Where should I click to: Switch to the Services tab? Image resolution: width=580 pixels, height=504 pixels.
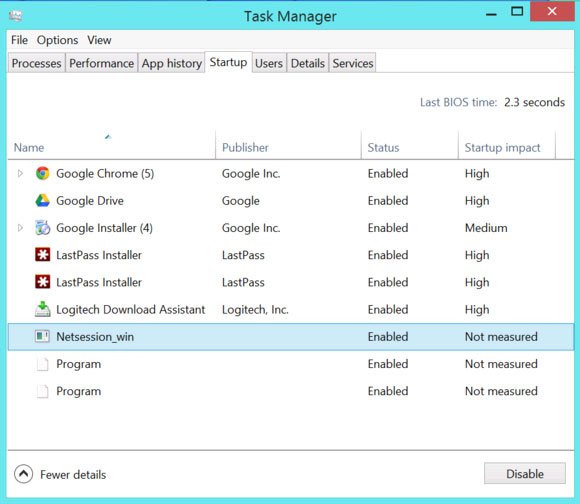point(353,63)
